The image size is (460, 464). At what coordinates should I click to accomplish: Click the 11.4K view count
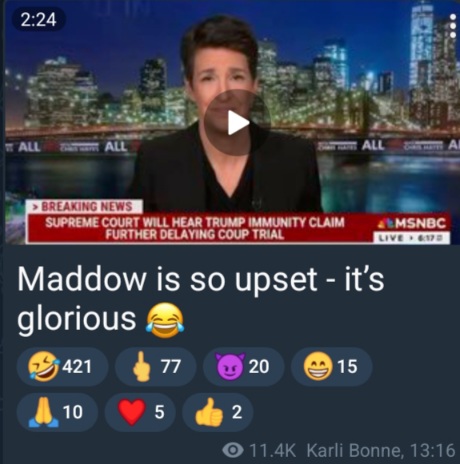pos(272,450)
